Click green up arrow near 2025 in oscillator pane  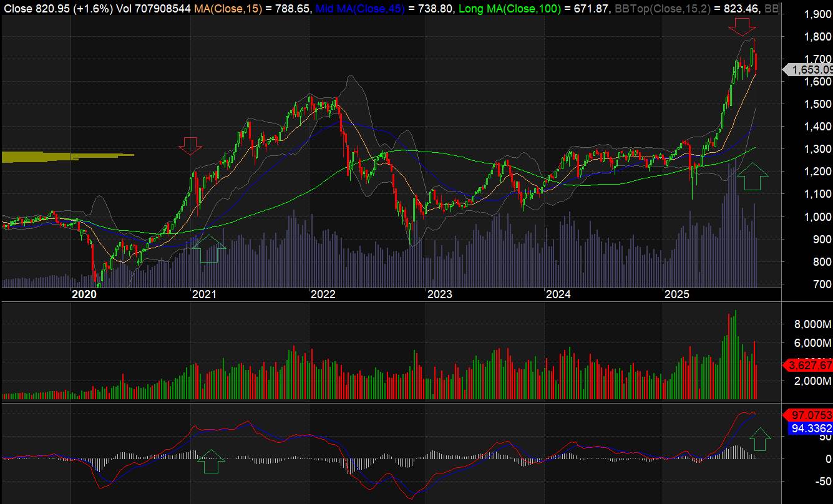pyautogui.click(x=760, y=439)
